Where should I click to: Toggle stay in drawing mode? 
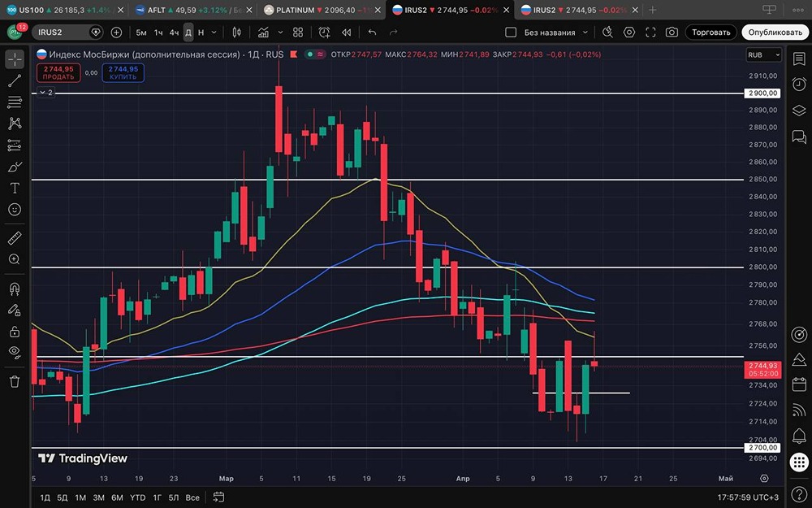pos(15,310)
